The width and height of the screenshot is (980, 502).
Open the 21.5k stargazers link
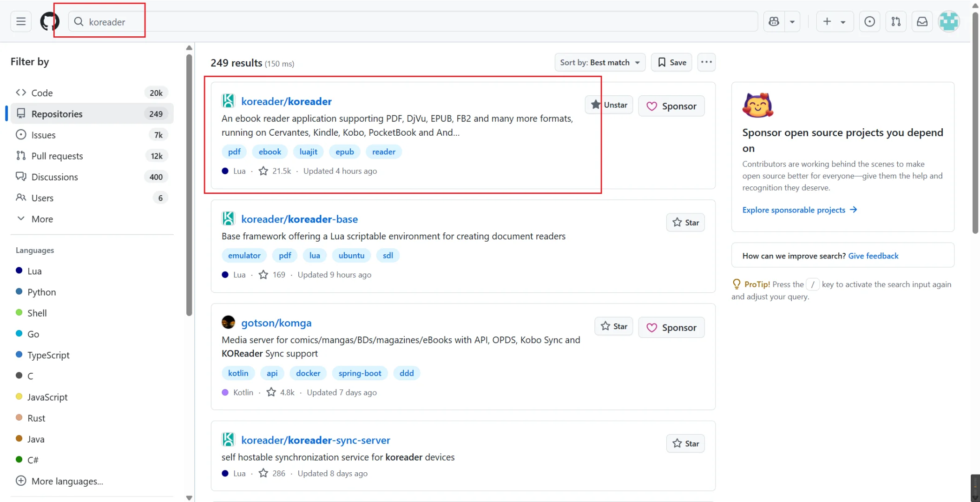coord(275,171)
